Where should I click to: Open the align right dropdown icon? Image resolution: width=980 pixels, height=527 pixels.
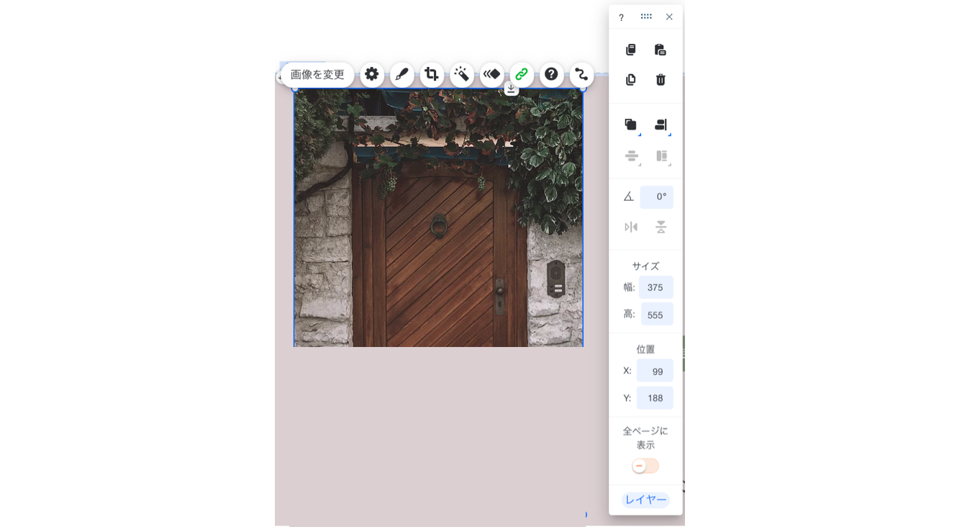tap(661, 125)
